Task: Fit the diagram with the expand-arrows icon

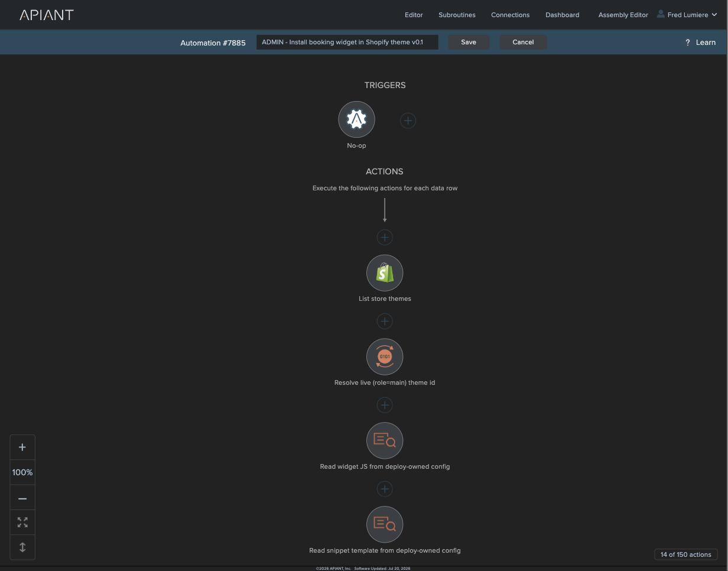Action: [22, 523]
